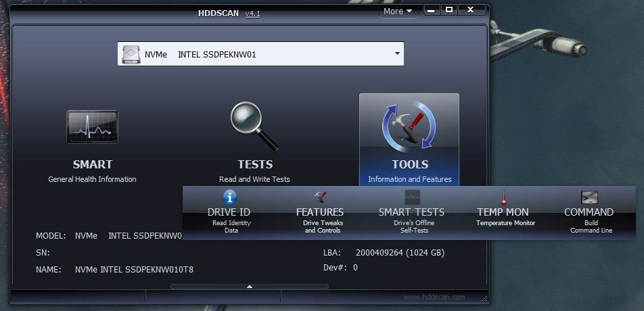The image size is (644, 311).
Task: Click the SN: label text
Action: (x=43, y=253)
